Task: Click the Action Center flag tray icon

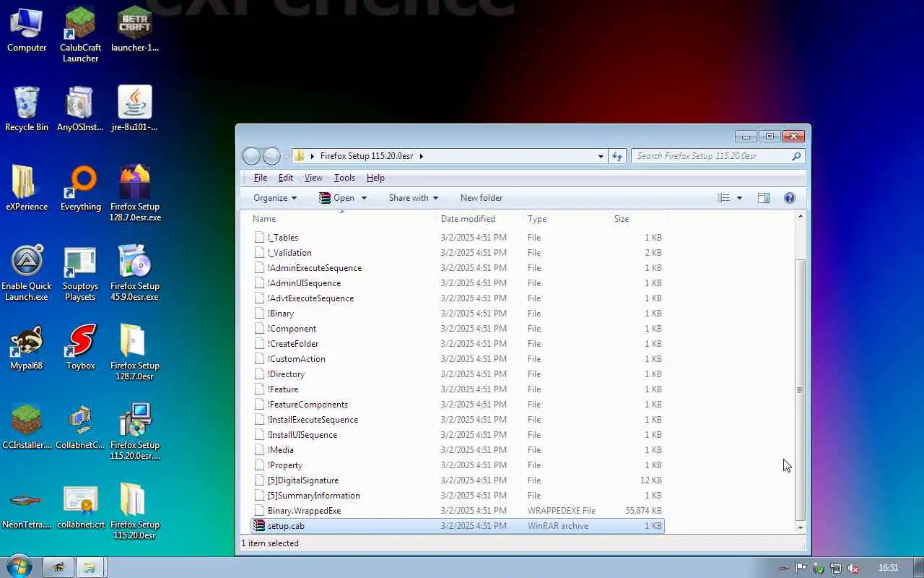Action: pos(801,568)
